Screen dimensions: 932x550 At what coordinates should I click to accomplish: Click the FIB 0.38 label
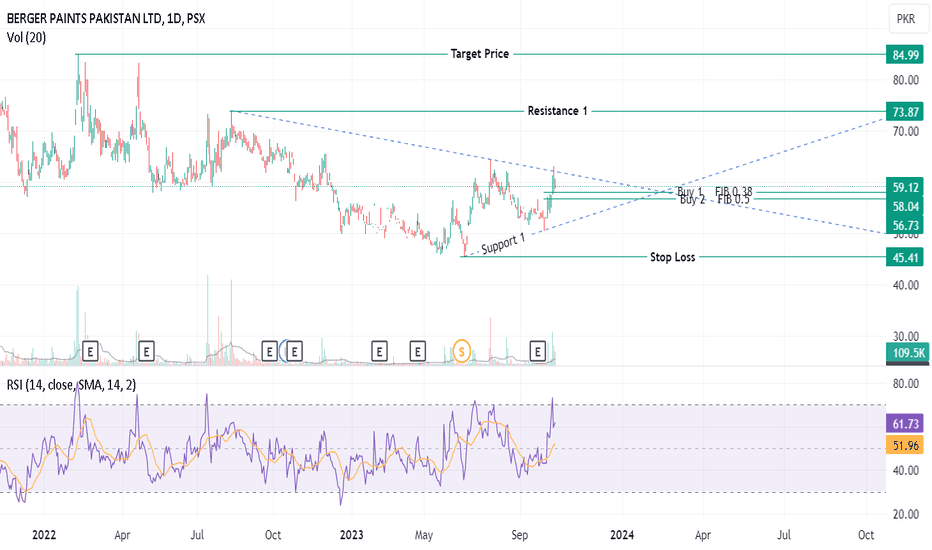[x=733, y=191]
